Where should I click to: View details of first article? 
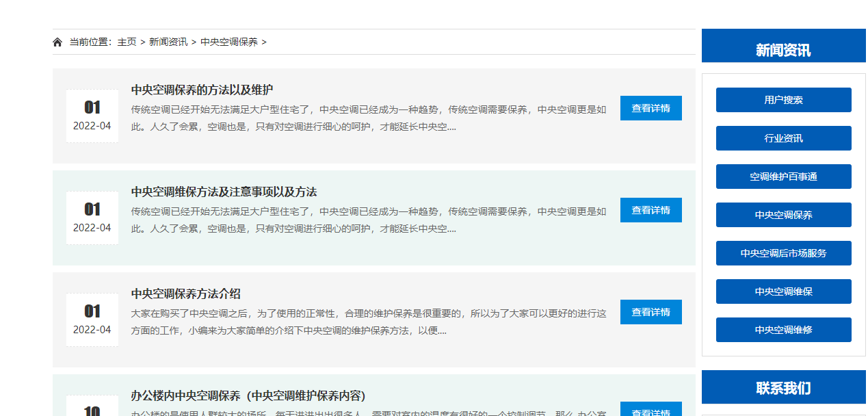pyautogui.click(x=650, y=108)
